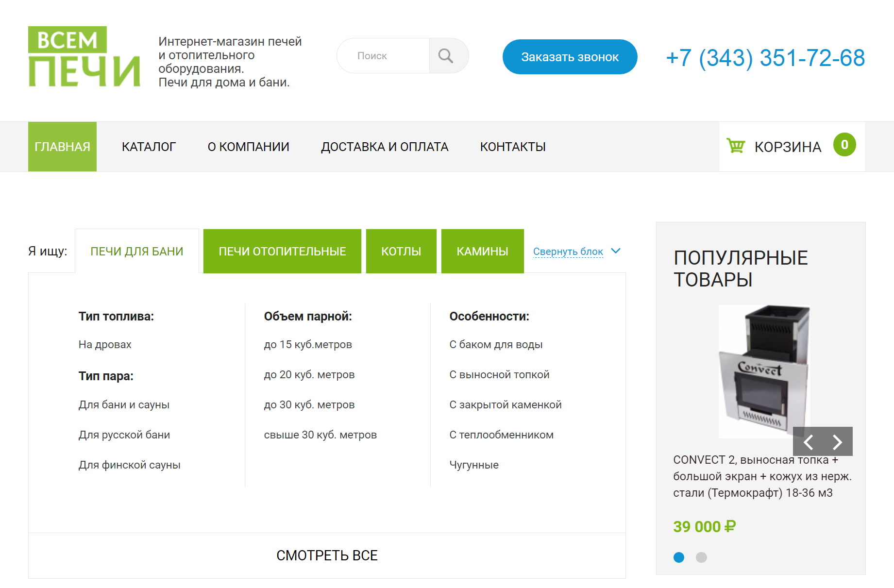The width and height of the screenshot is (894, 588).
Task: Select the Печи для бани tab
Action: coord(137,251)
